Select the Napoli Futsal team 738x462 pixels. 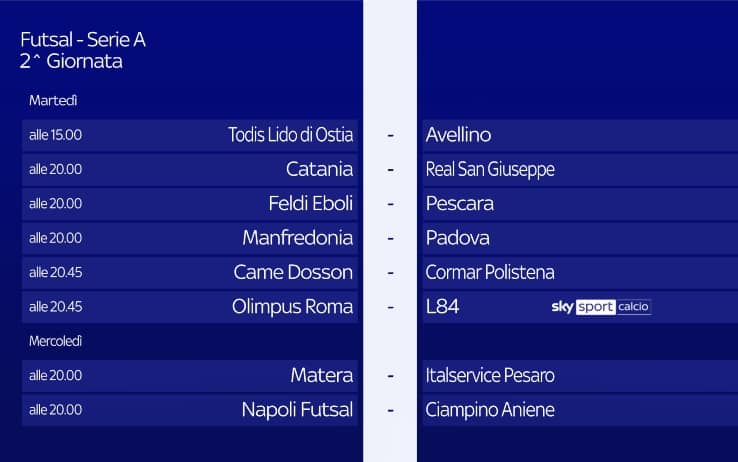point(297,409)
